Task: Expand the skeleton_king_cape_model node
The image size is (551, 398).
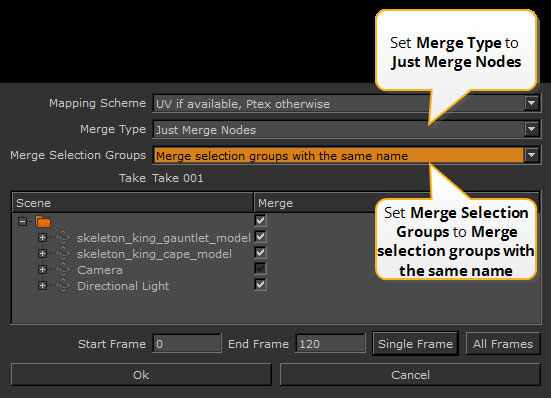Action: click(x=43, y=253)
